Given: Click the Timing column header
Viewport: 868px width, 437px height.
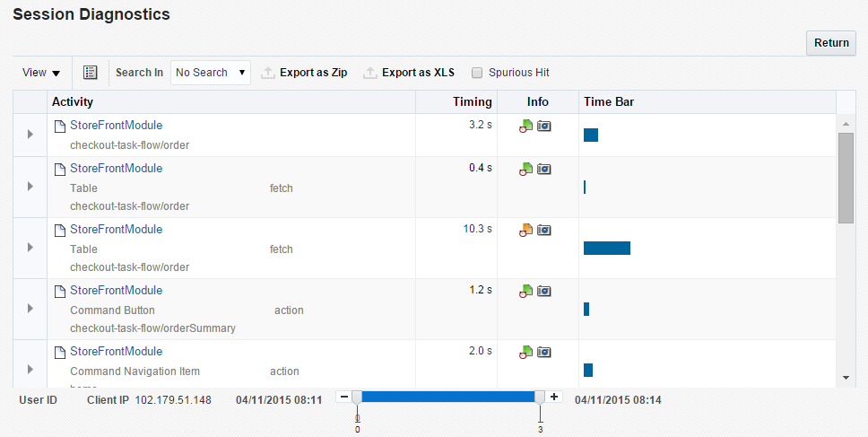Looking at the screenshot, I should [x=456, y=102].
